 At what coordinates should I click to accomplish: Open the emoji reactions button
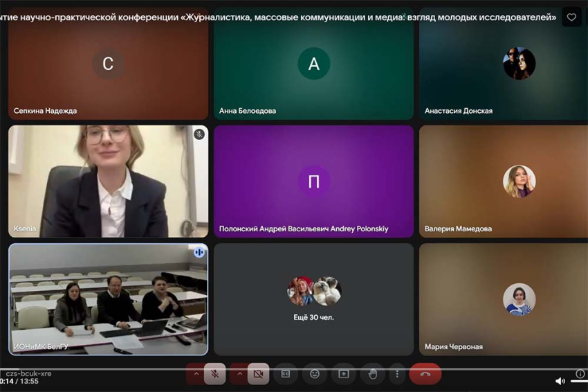(x=315, y=374)
